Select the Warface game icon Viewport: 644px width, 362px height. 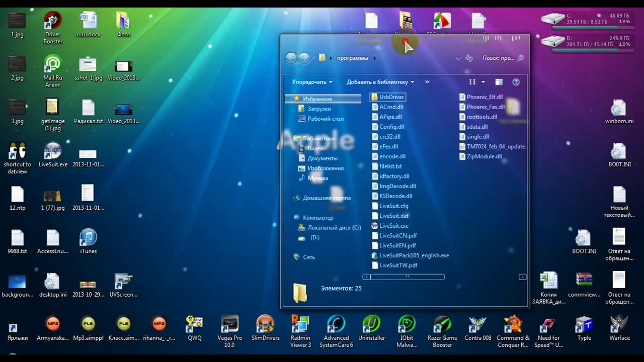pos(619,328)
